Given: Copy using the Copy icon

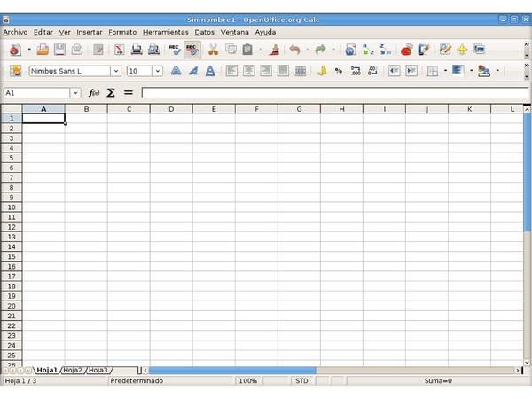Looking at the screenshot, I should tap(231, 50).
